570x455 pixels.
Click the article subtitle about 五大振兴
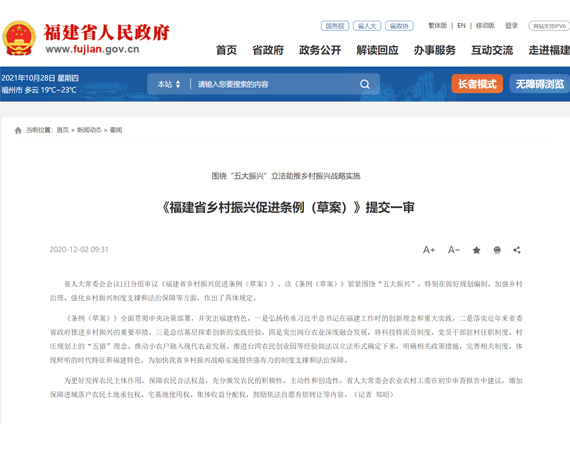point(286,176)
